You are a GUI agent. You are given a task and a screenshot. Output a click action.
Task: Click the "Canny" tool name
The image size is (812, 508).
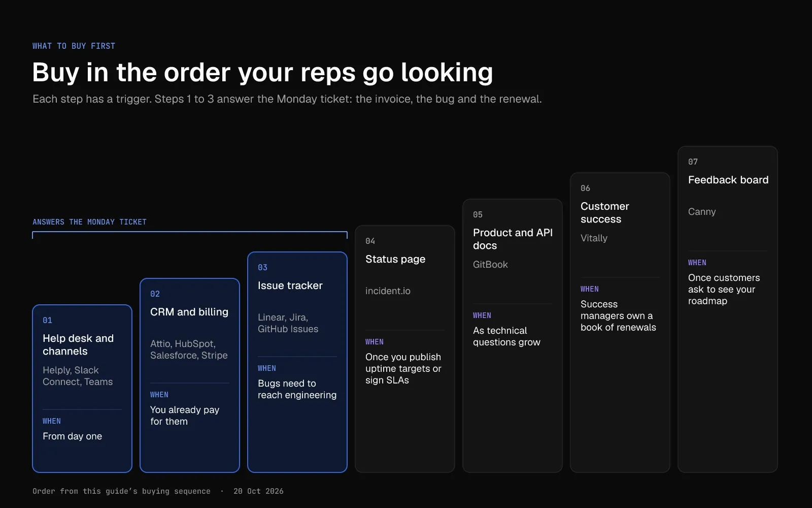[x=702, y=212]
